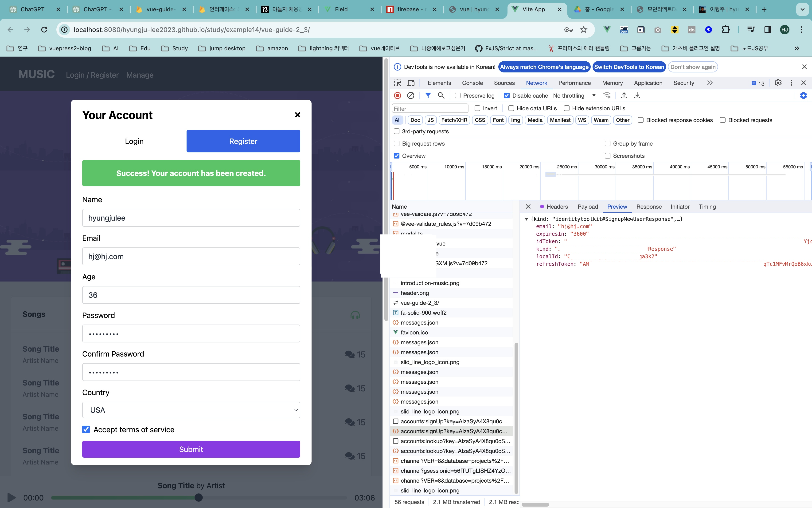This screenshot has width=812, height=508.
Task: Click Don't show again
Action: pos(693,67)
